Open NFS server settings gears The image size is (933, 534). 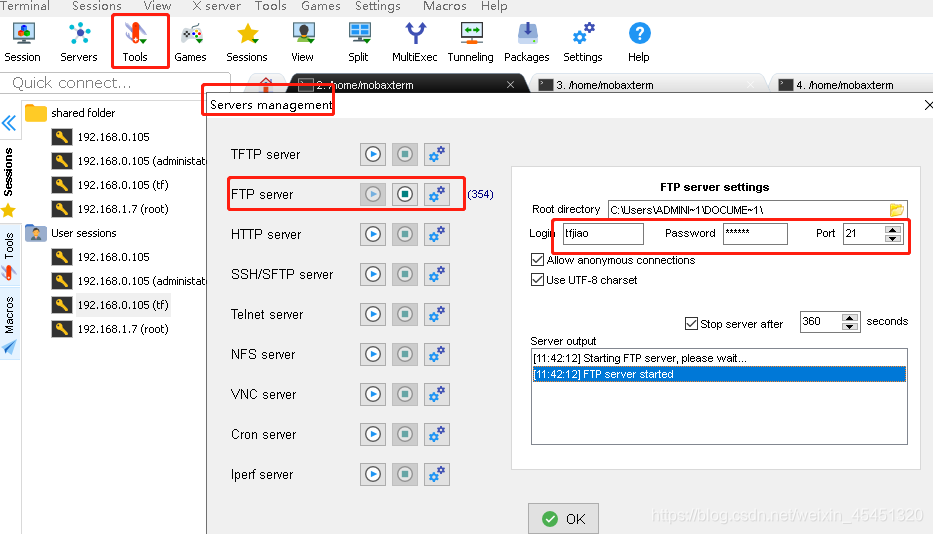click(437, 354)
